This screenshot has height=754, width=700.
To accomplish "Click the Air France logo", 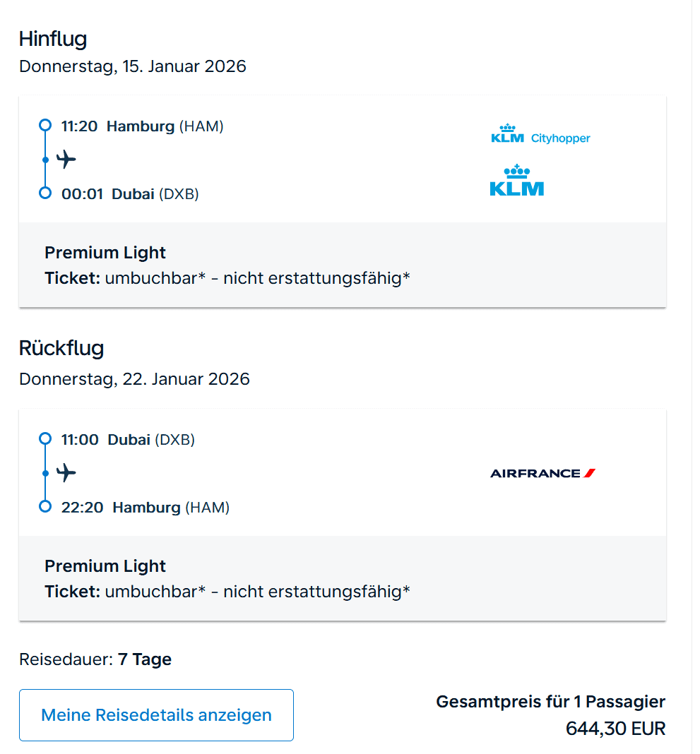I will click(x=542, y=473).
